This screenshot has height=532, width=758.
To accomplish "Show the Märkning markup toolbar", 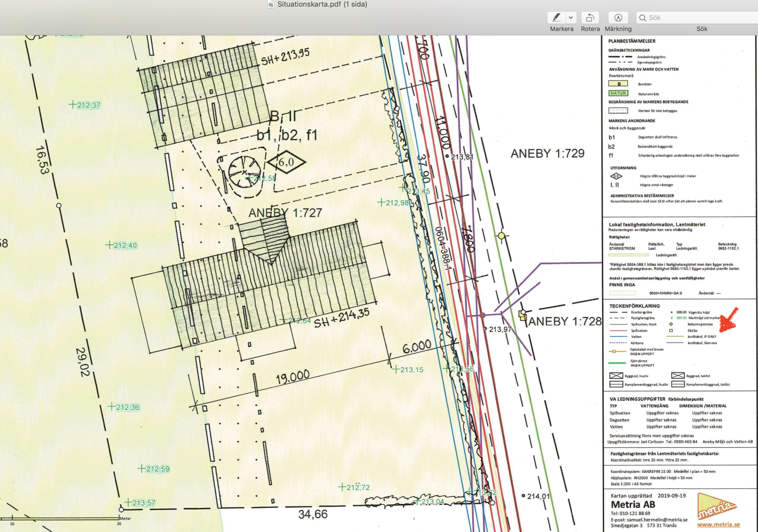I will click(x=618, y=17).
